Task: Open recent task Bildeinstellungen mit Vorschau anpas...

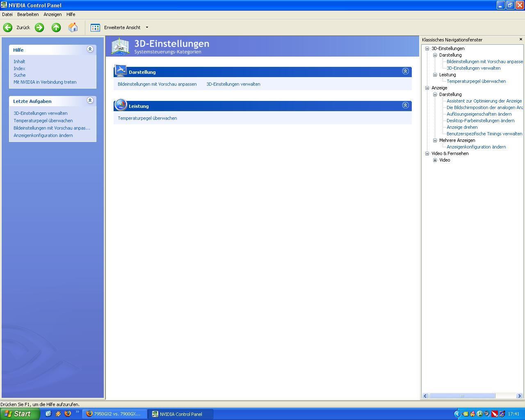Action: [x=52, y=128]
